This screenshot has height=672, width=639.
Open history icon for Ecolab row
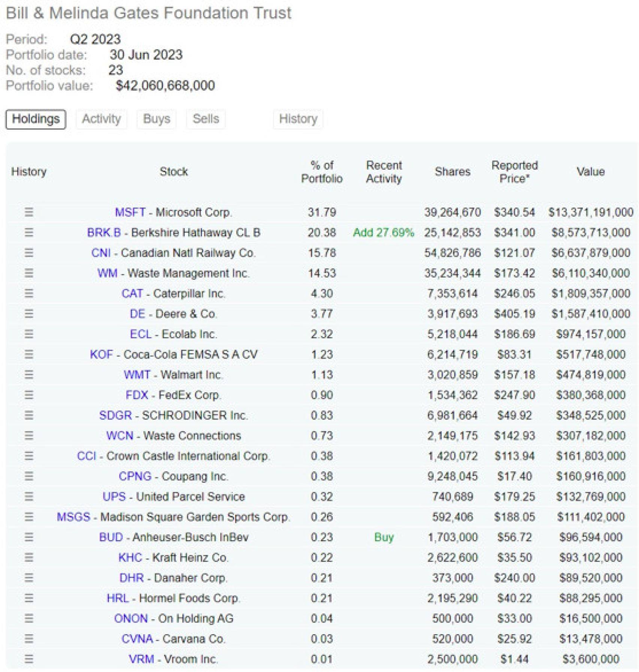click(x=29, y=334)
